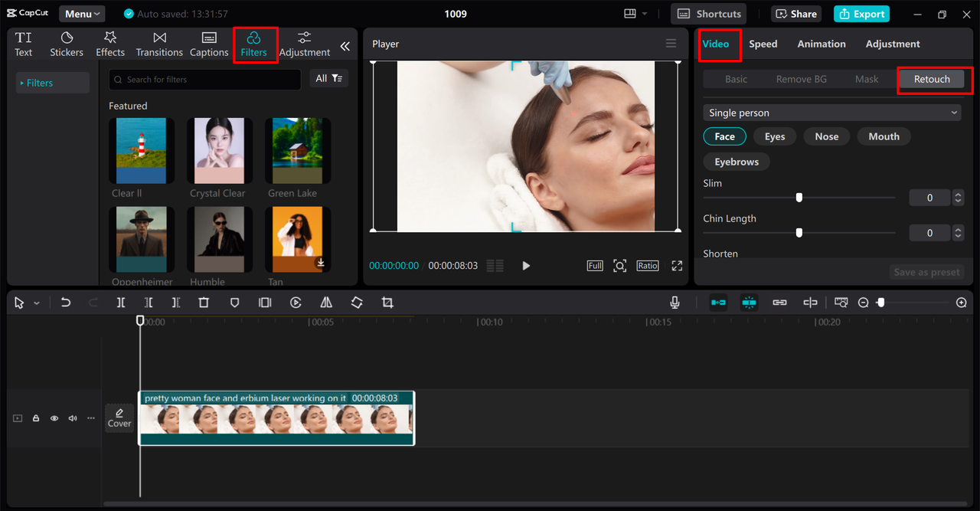The height and width of the screenshot is (511, 980).
Task: Click the record voiceover microphone
Action: click(x=675, y=303)
